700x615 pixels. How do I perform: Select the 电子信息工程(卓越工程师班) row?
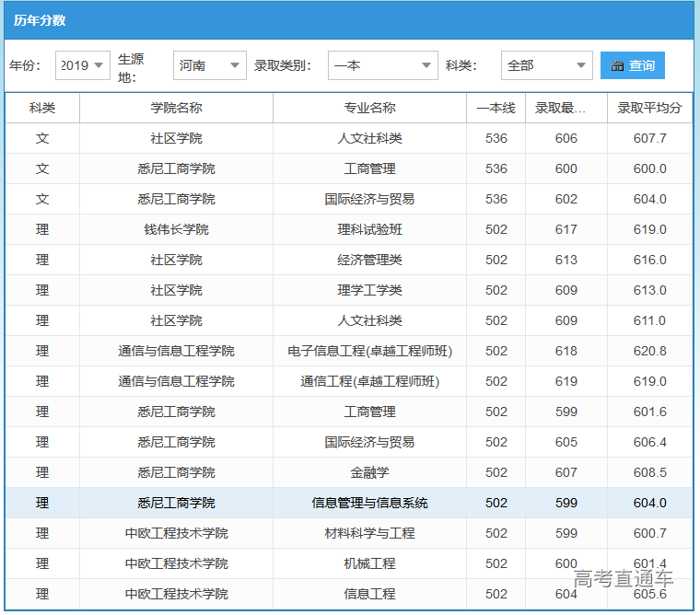tap(369, 351)
